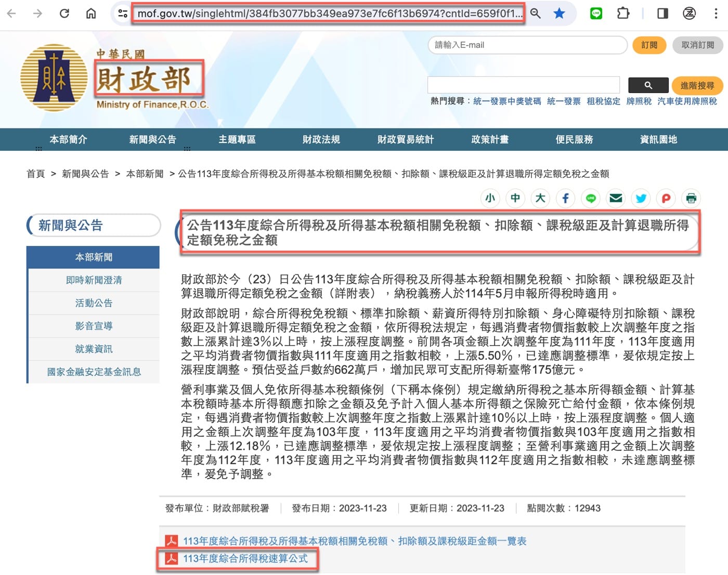728x575 pixels.
Task: Toggle the browser side panel
Action: point(662,14)
